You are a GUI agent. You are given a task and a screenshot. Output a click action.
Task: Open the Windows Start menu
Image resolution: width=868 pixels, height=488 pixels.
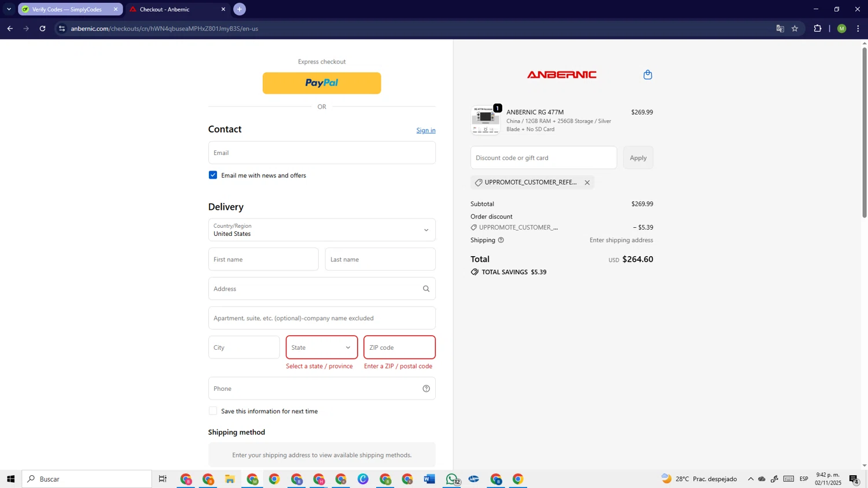coord(10,479)
